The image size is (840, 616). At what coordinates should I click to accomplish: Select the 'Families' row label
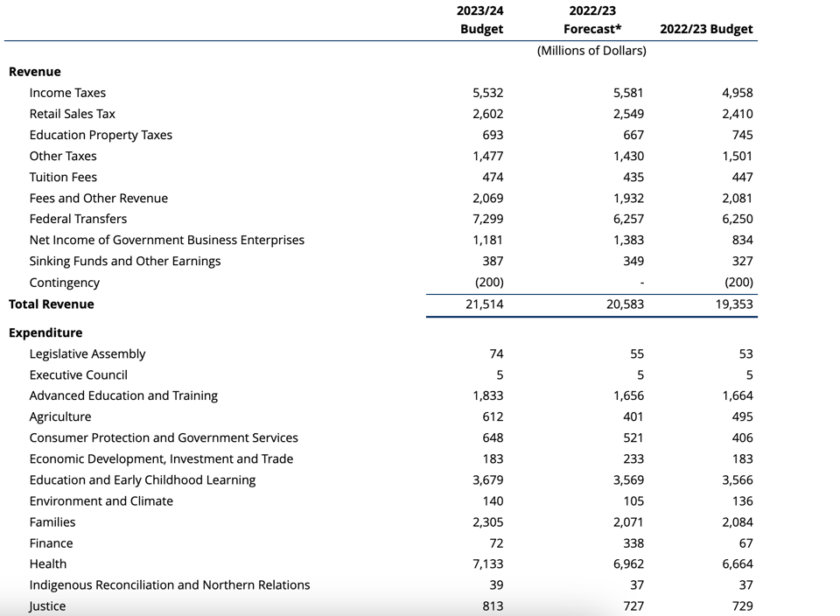[x=52, y=521]
